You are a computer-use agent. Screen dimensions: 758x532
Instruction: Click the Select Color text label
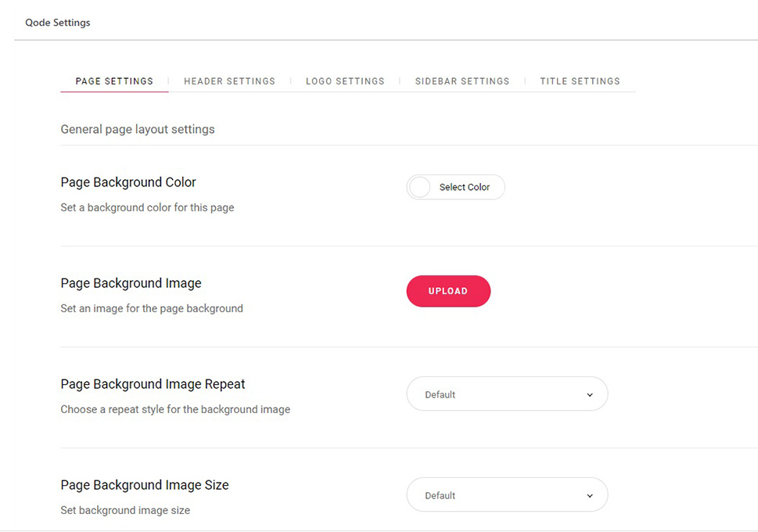tap(465, 187)
